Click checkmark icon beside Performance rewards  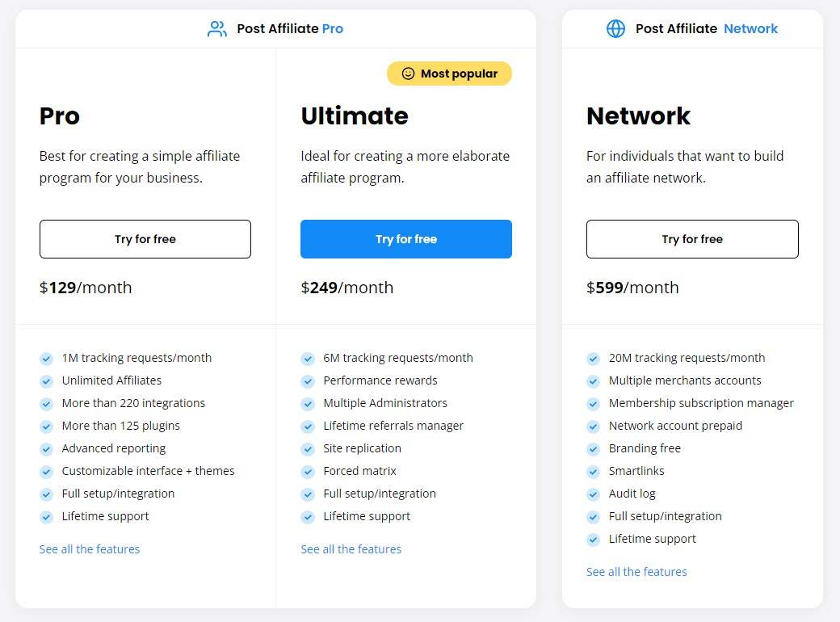tap(308, 381)
